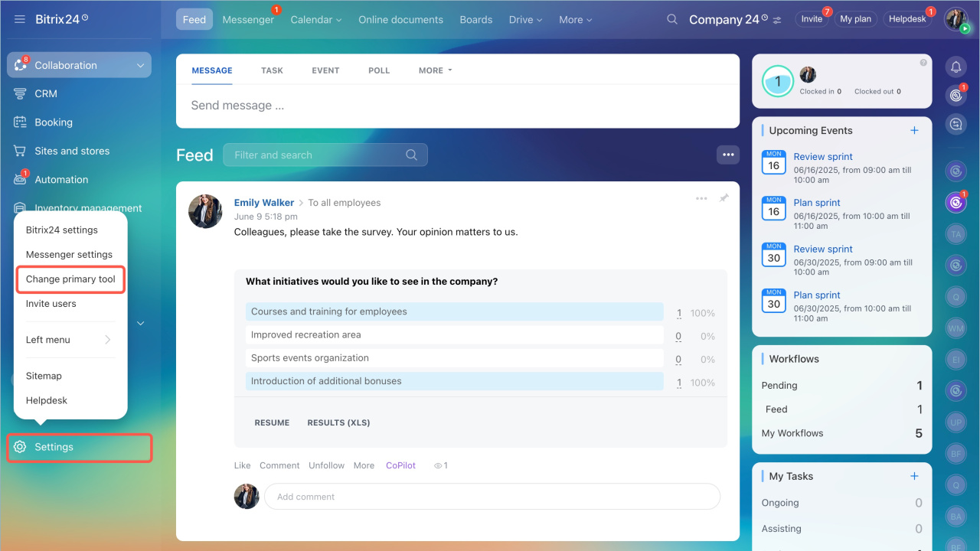This screenshot has width=980, height=551.
Task: Click the Settings gear in left sidebar
Action: 21,447
